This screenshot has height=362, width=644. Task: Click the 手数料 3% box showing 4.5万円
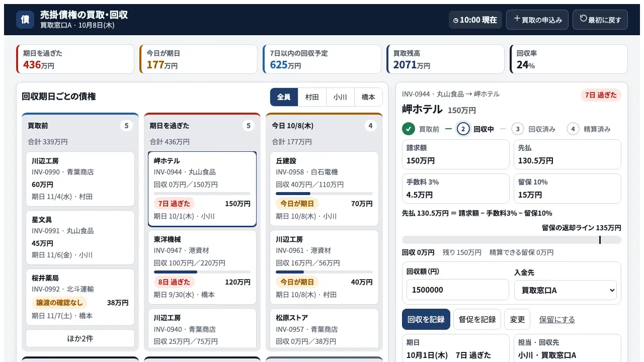tap(456, 188)
